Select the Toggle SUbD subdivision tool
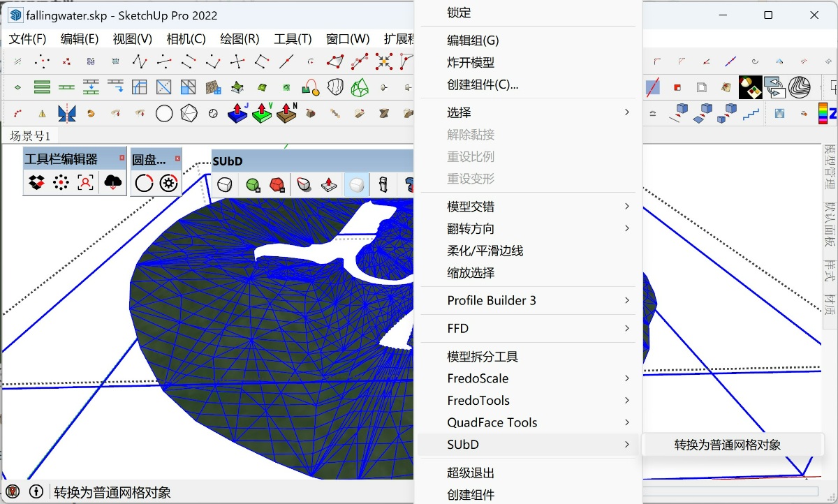Viewport: 838px width, 504px height. 225,184
